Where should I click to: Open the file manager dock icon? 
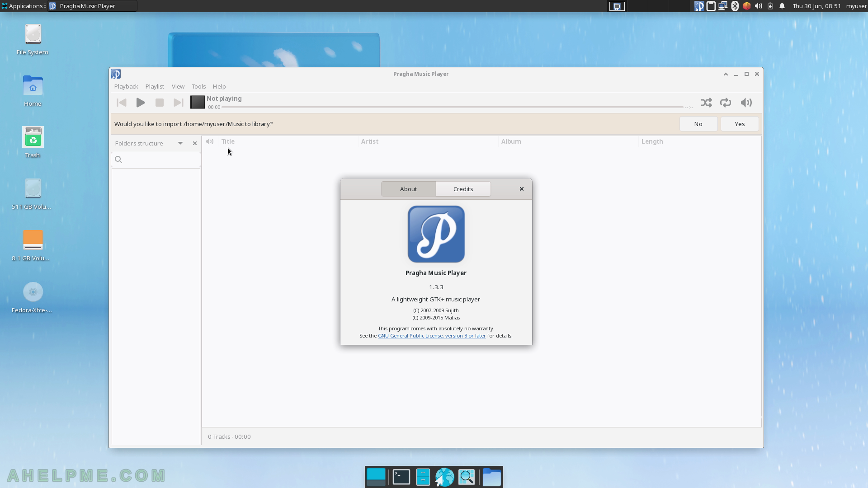coord(423,477)
